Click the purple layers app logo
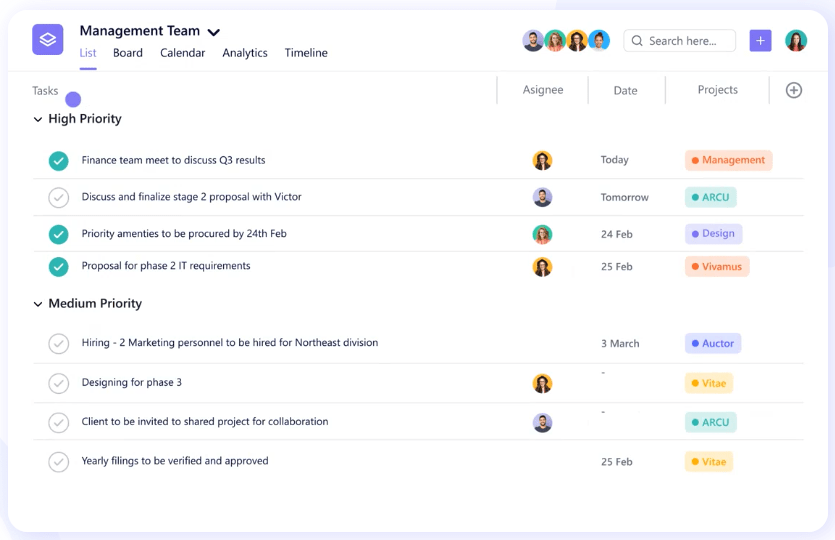This screenshot has width=835, height=540. (47, 40)
